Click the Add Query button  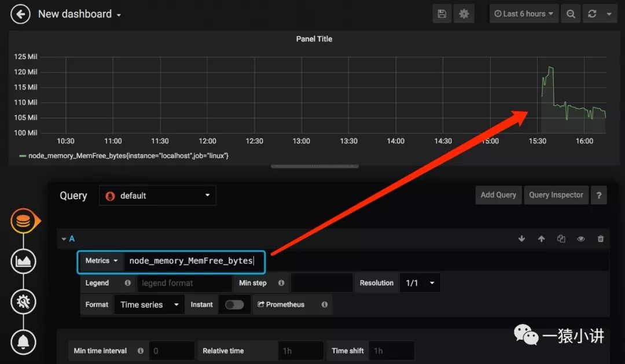[498, 195]
